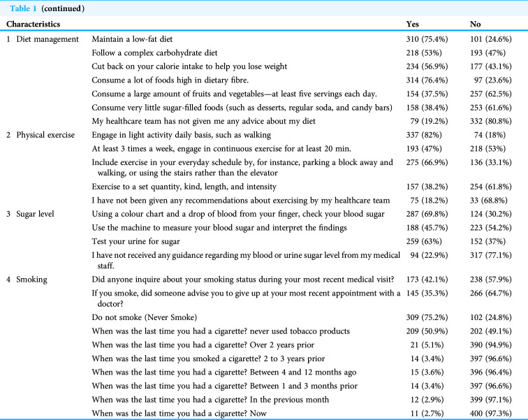Select the 'Smoking' category label

coord(31,280)
